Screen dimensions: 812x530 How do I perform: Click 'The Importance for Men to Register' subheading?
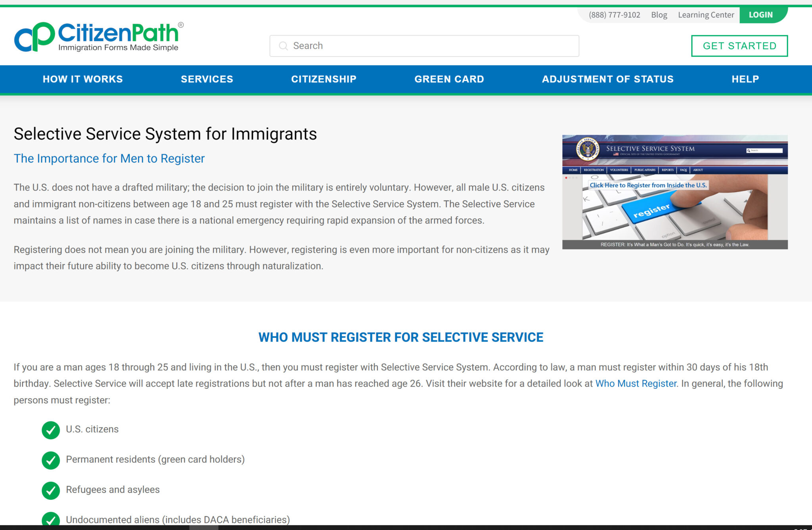pos(109,158)
